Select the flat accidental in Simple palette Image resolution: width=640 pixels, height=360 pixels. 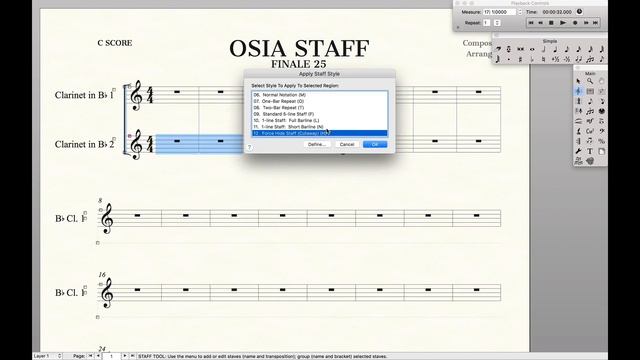[x=532, y=60]
